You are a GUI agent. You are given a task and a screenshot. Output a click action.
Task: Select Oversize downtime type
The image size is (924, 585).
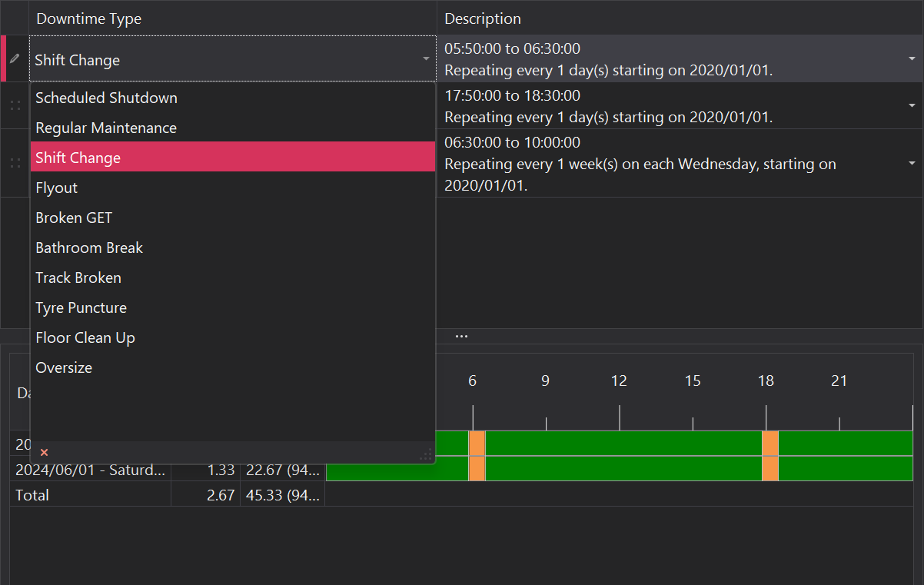64,367
